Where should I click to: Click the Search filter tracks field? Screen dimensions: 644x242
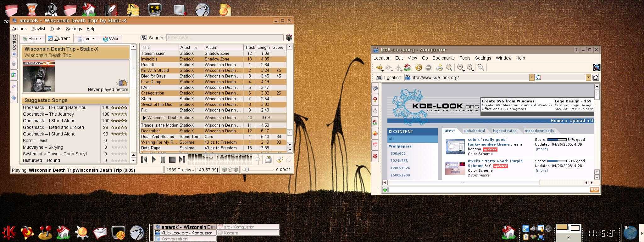(225, 38)
